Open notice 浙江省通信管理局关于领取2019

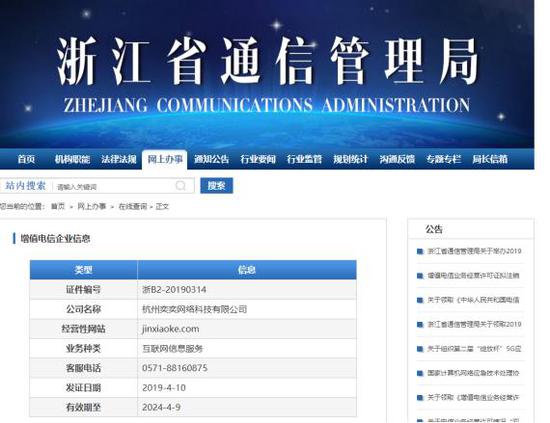[474, 324]
